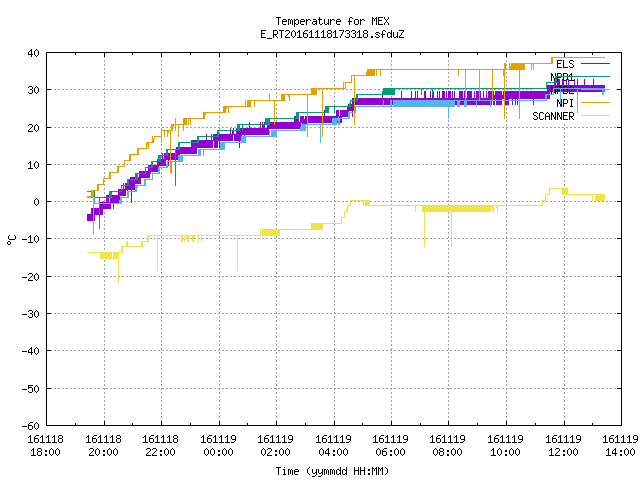The height and width of the screenshot is (480, 640).
Task: Click the y-axis tick label -10
Action: (x=31, y=239)
